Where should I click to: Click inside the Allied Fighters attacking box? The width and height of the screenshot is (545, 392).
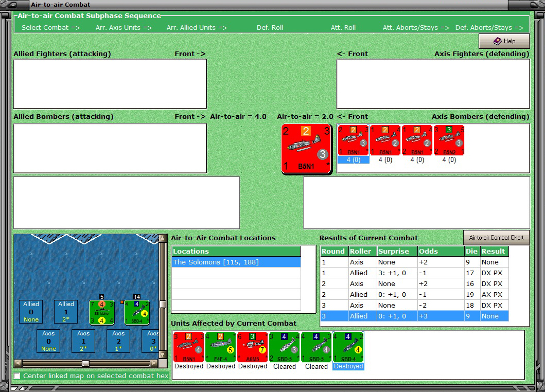[110, 84]
